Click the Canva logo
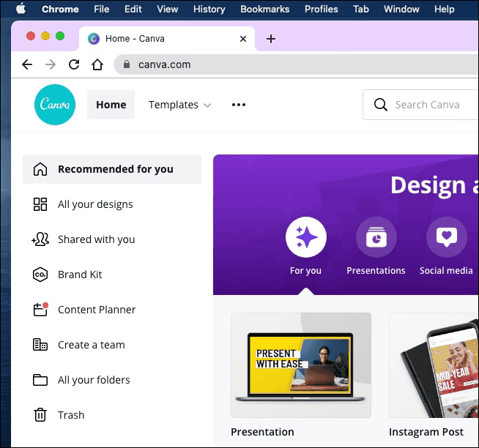 [x=55, y=105]
